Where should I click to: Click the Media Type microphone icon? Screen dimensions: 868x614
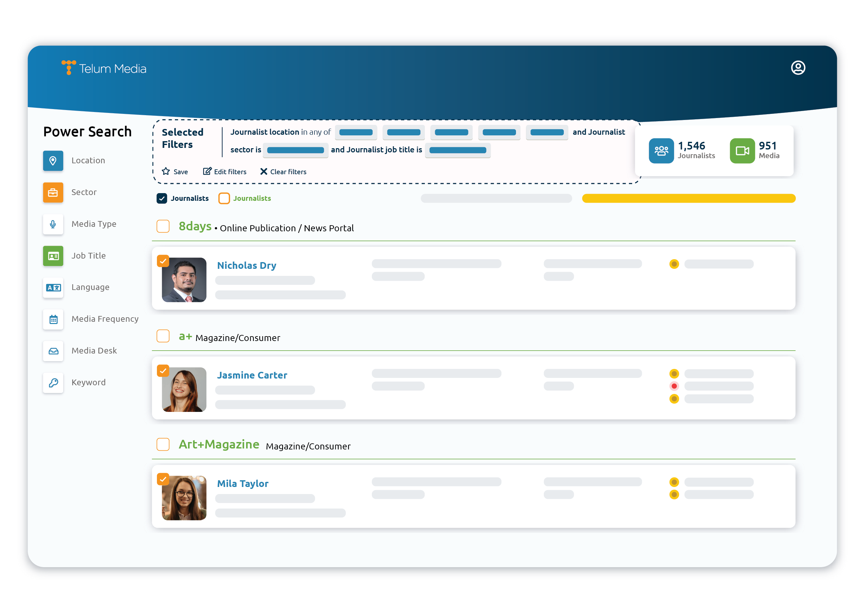[x=53, y=224]
